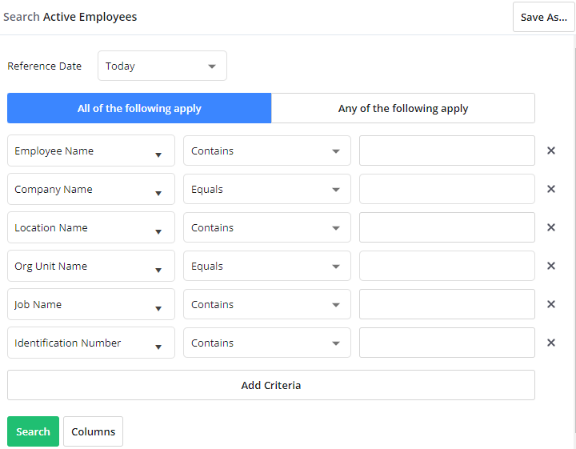Open the Job Name field dropdown
Image resolution: width=576 pixels, height=449 pixels.
pyautogui.click(x=91, y=304)
